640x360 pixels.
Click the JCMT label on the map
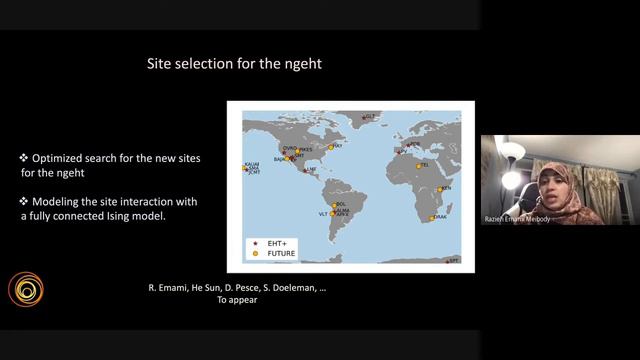[254, 172]
